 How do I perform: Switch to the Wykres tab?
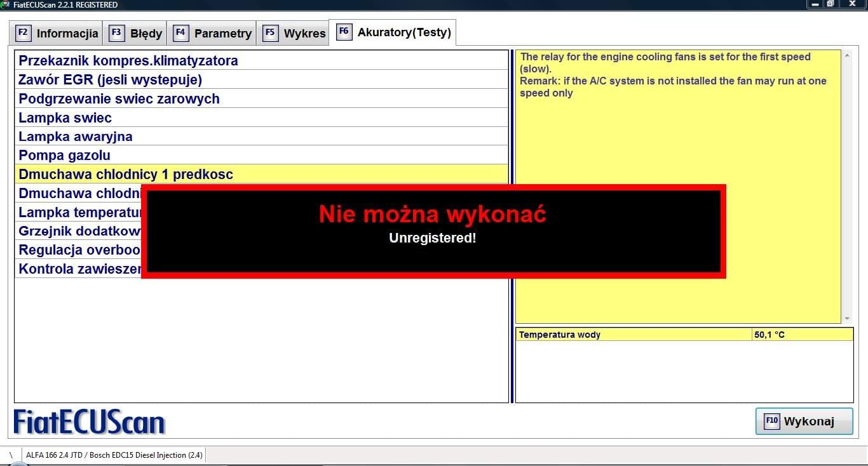coord(293,33)
